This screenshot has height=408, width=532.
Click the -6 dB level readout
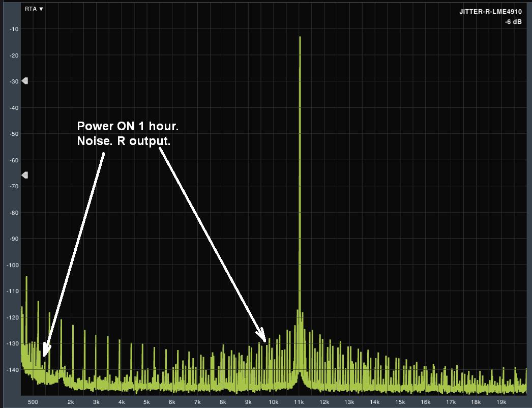(513, 22)
